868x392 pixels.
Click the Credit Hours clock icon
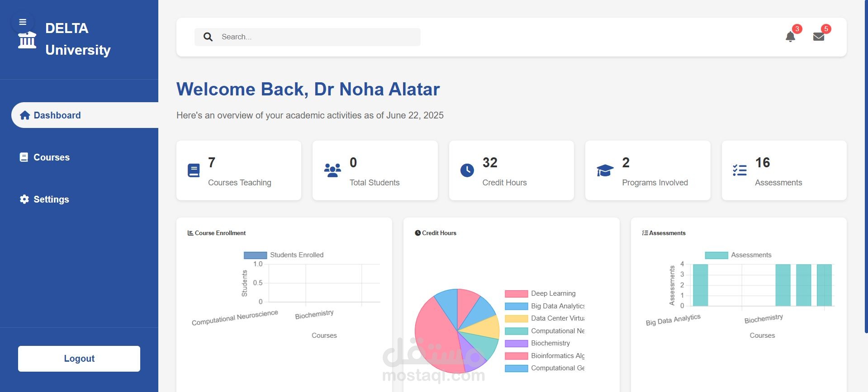467,170
